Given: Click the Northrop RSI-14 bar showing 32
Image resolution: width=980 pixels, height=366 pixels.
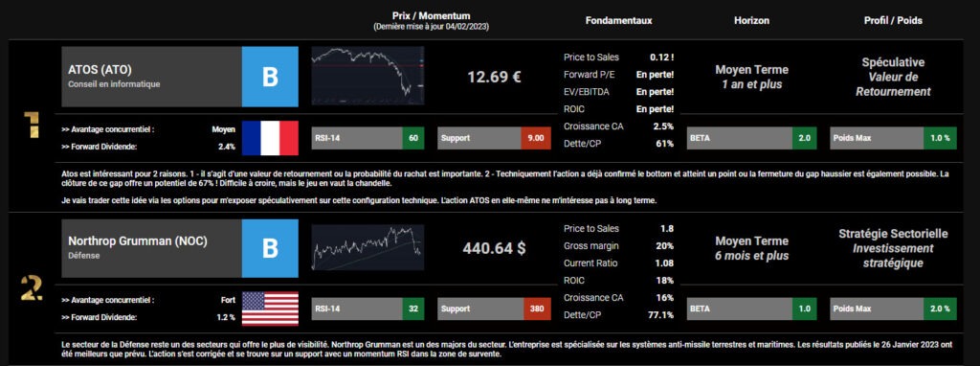Looking at the screenshot, I should click(368, 309).
